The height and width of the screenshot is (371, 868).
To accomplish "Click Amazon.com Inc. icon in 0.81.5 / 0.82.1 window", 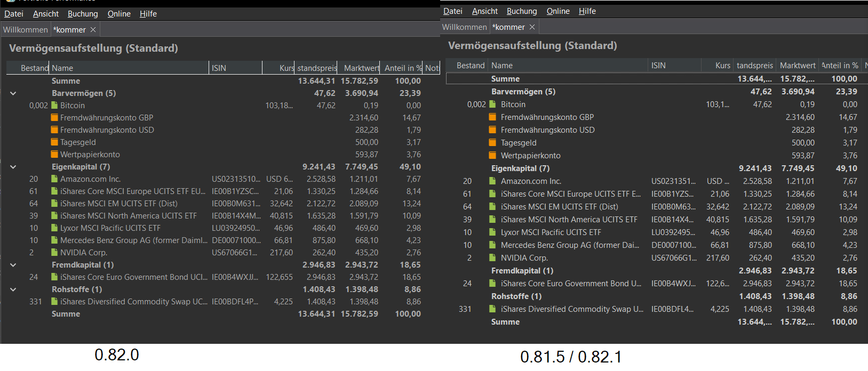I will (493, 181).
